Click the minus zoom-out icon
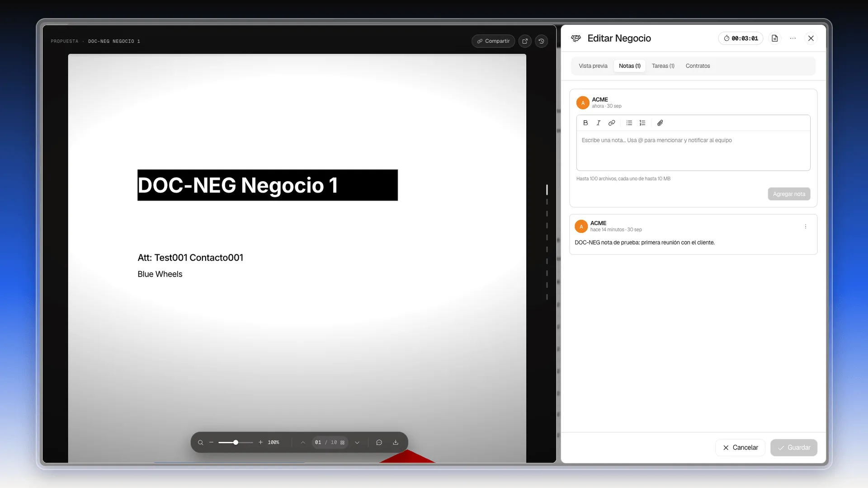868x488 pixels. pos(211,442)
